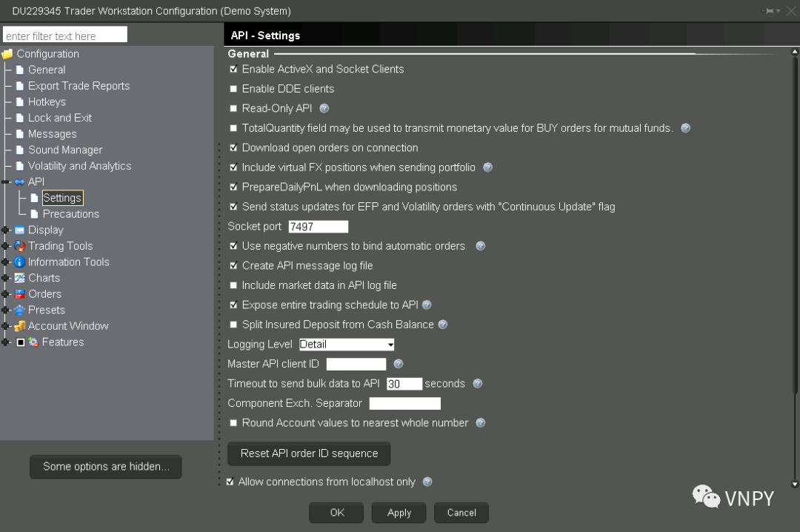Click the filter text search box
The image size is (800, 532).
64,36
